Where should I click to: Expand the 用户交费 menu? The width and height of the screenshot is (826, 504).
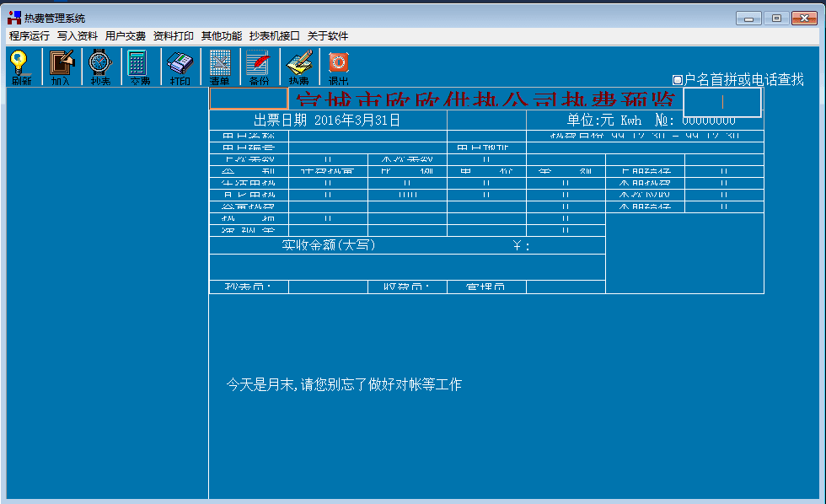coord(126,36)
